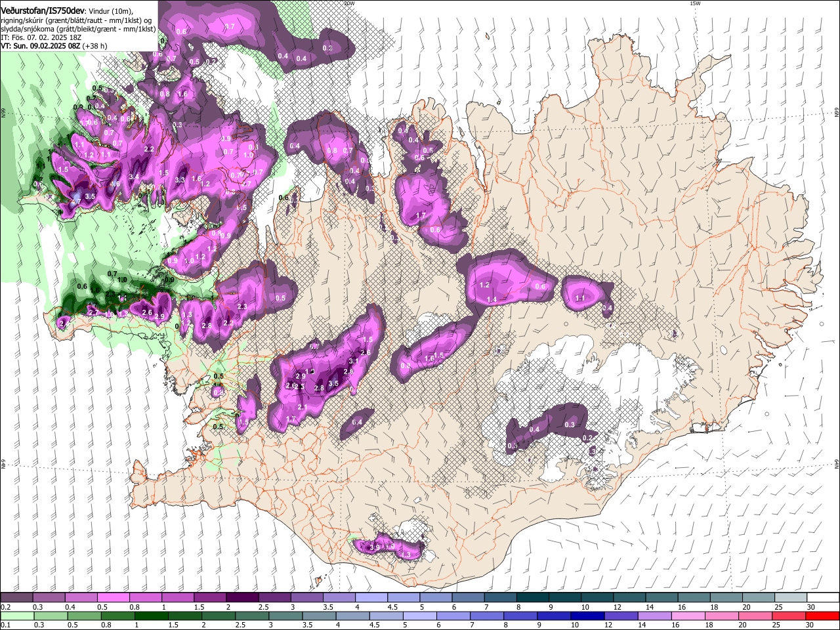Click the dark green bottom-row swatch between 1 and 1.5
Screen dimensions: 840x630
point(151,616)
